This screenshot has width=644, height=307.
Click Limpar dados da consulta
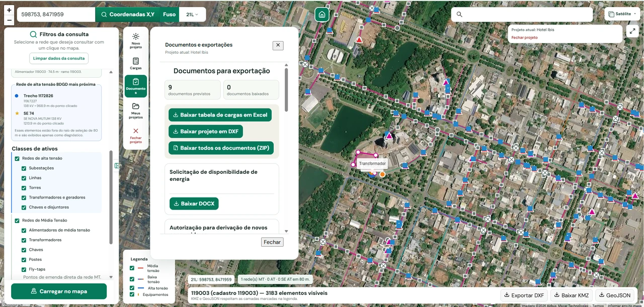(x=59, y=58)
